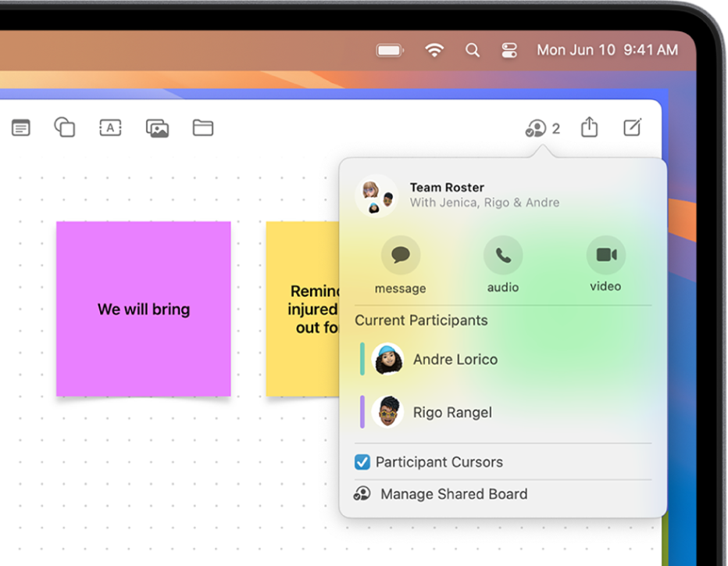Message the Team Roster group
The image size is (728, 566).
click(x=400, y=255)
